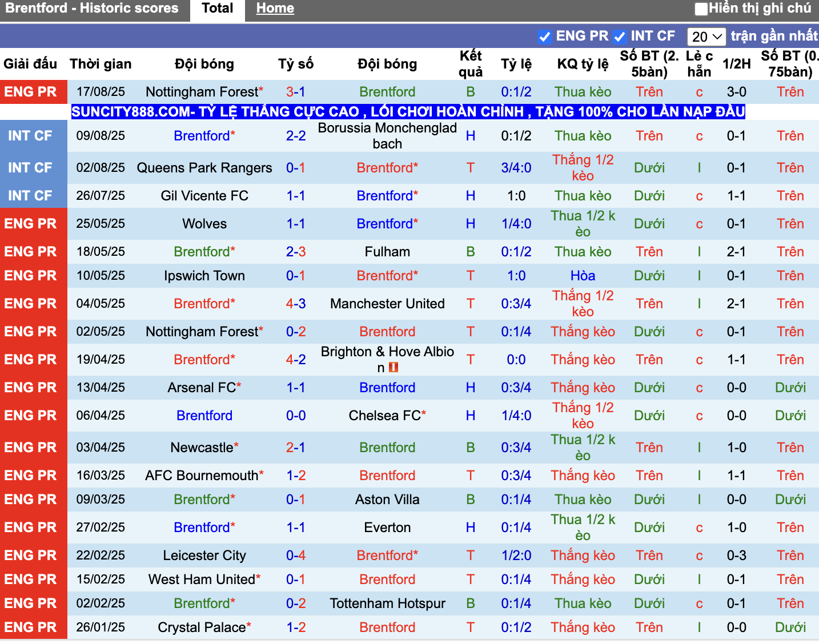The width and height of the screenshot is (819, 644).
Task: Open Gil Vicente FC team link
Action: pyautogui.click(x=204, y=196)
